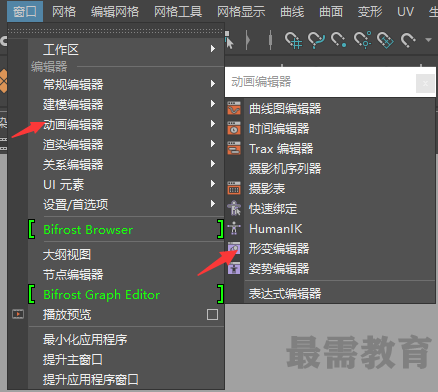Expand the 工作区 submenu arrow
438x392 pixels.
[213, 49]
